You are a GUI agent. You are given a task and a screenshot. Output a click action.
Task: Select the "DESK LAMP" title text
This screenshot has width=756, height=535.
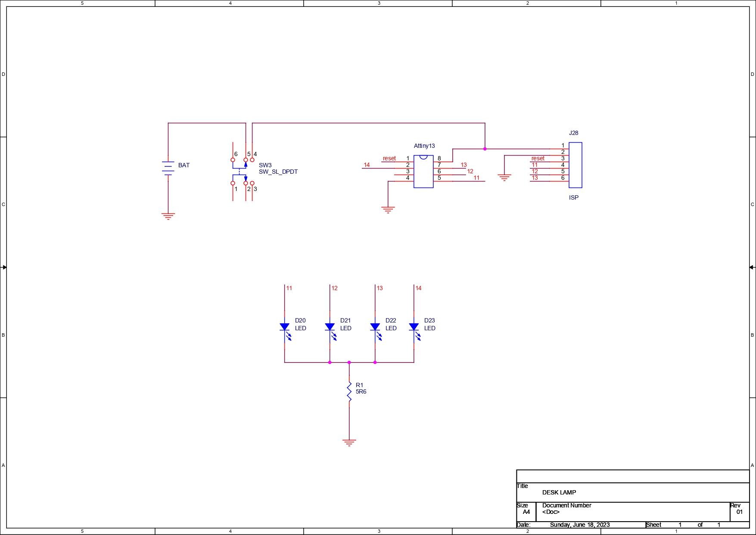559,492
